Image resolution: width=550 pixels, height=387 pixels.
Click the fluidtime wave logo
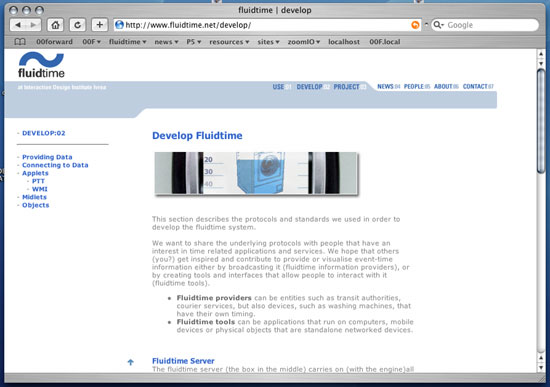click(x=41, y=65)
